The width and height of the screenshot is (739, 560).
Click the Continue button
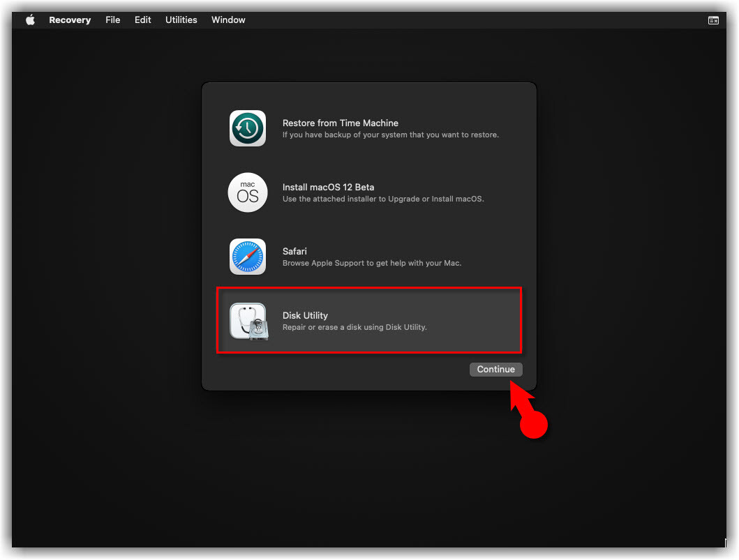(496, 369)
